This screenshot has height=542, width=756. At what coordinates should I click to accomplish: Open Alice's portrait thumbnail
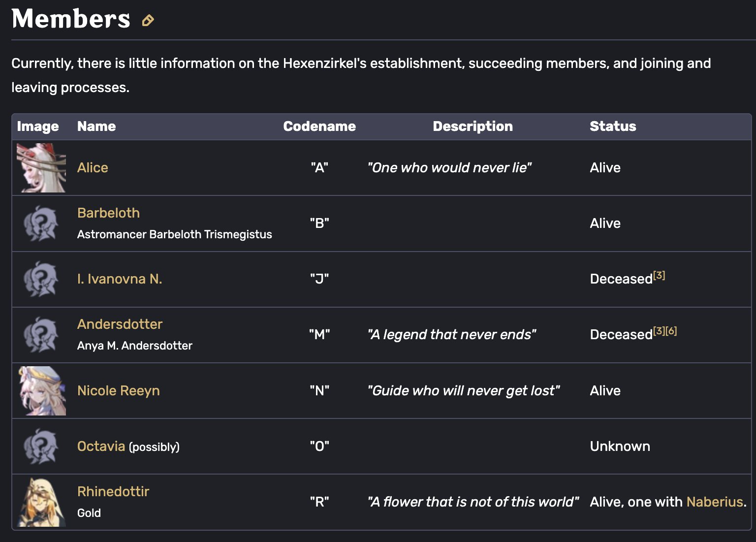tap(41, 168)
